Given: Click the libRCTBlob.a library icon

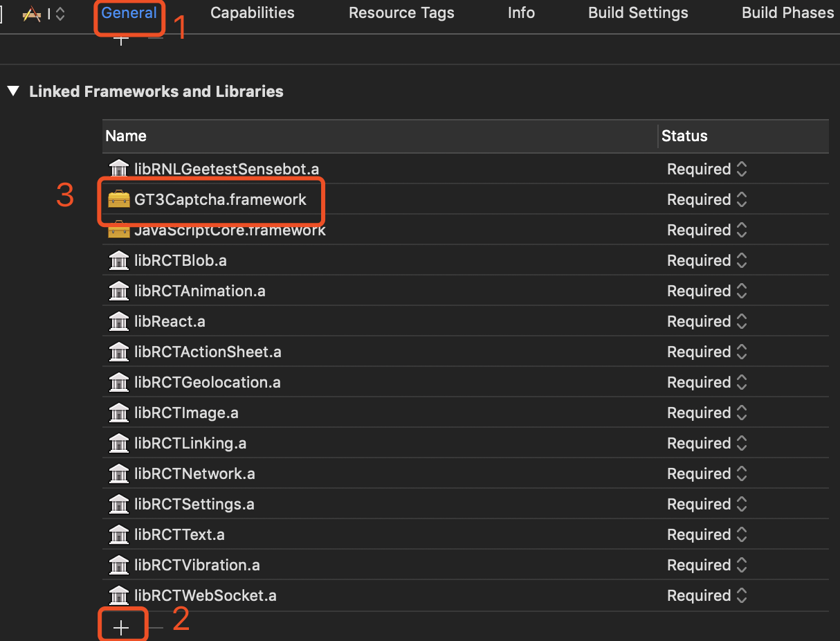Looking at the screenshot, I should pos(119,260).
